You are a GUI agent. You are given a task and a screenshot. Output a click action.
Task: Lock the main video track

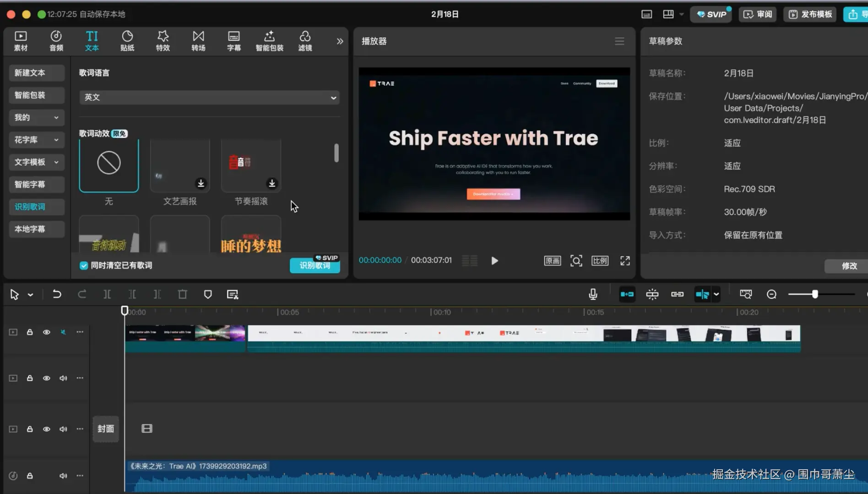tap(30, 332)
